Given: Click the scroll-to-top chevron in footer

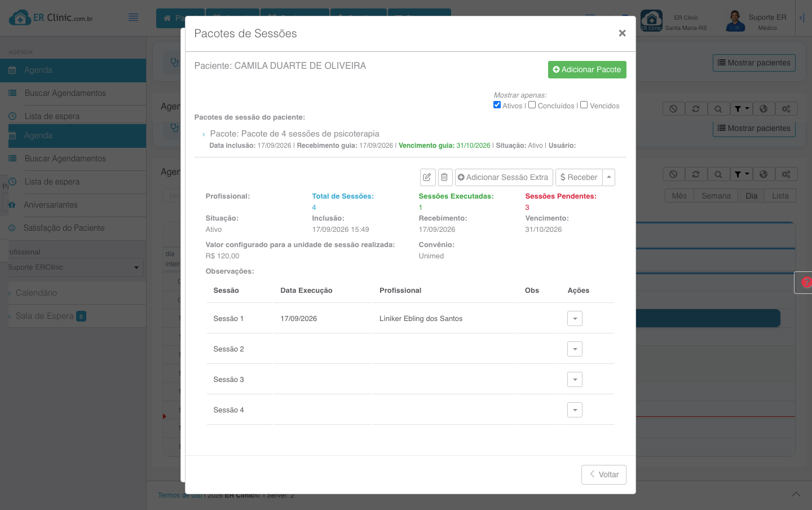Looking at the screenshot, I should [796, 494].
